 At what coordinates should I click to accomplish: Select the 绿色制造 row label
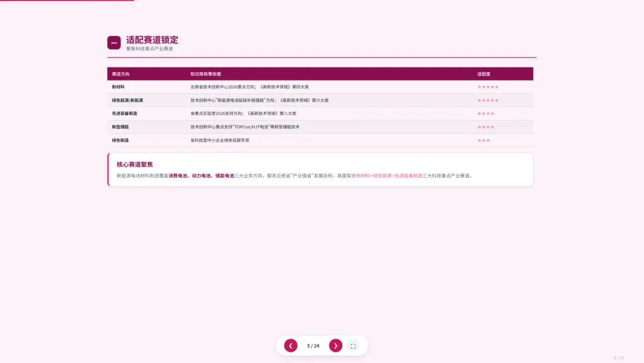point(120,140)
